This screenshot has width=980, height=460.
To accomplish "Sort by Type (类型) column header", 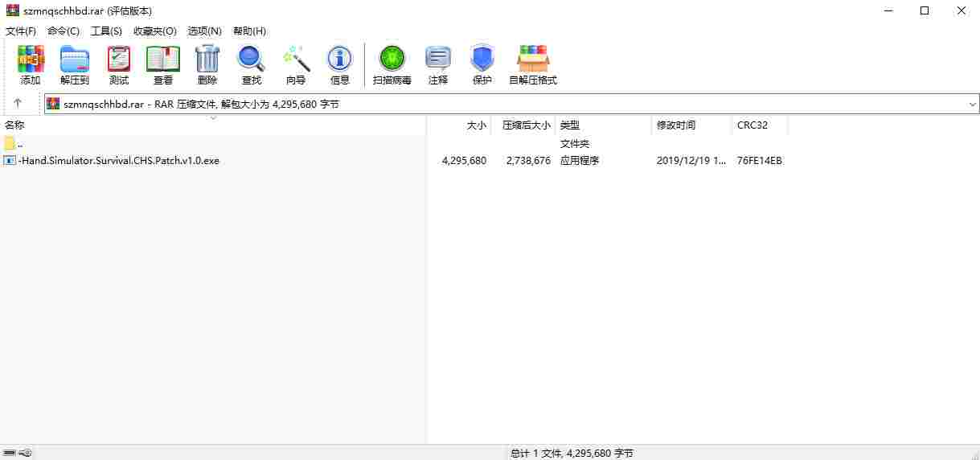I will [x=603, y=125].
